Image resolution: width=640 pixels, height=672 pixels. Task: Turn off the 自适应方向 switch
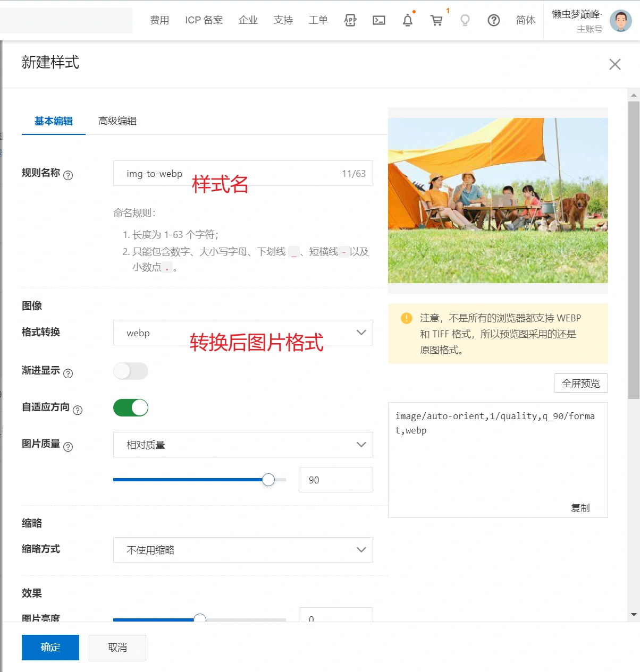pos(131,407)
